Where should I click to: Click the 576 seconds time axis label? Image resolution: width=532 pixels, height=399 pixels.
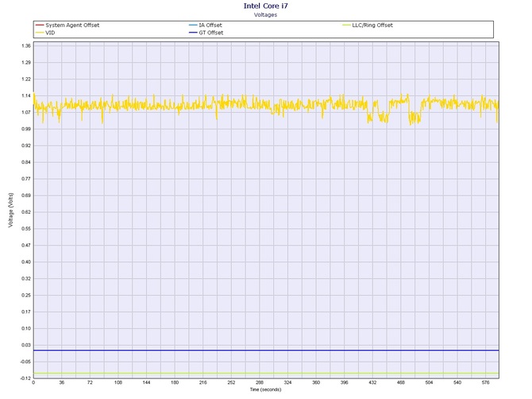pyautogui.click(x=485, y=382)
